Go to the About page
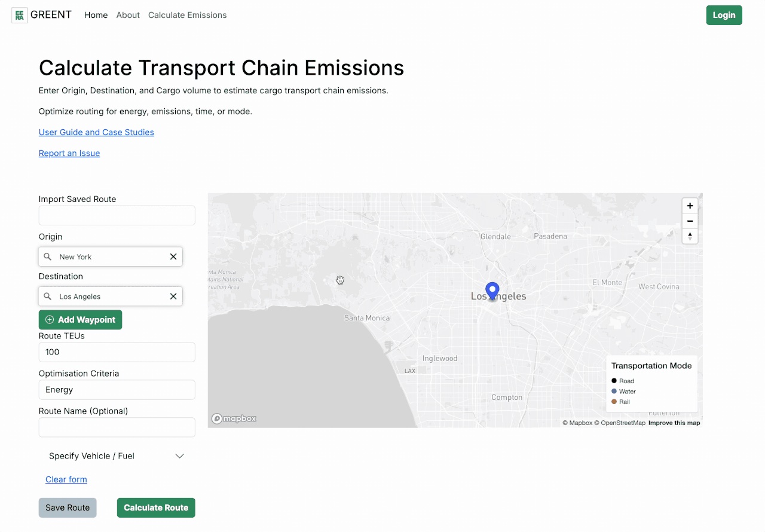Viewport: 765px width, 532px height. point(128,15)
